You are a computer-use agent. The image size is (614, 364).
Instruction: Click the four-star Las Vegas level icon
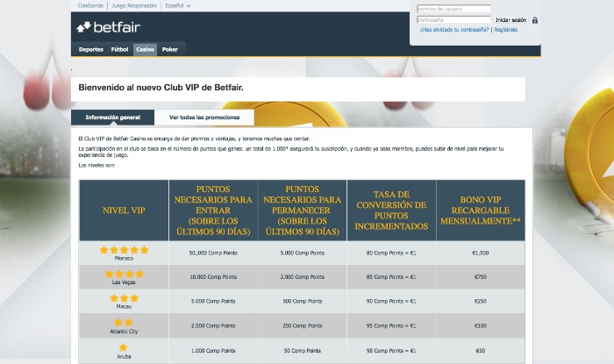125,274
